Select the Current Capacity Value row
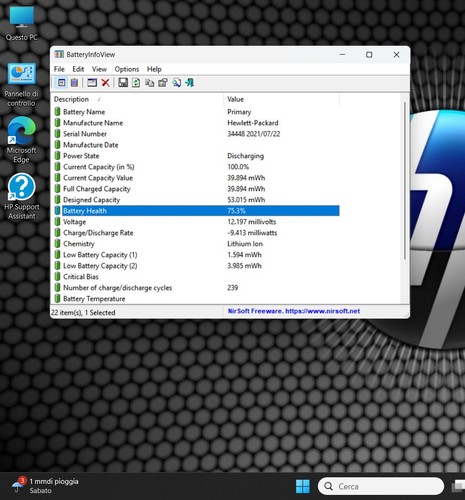The height and width of the screenshot is (500, 465). pos(197,178)
